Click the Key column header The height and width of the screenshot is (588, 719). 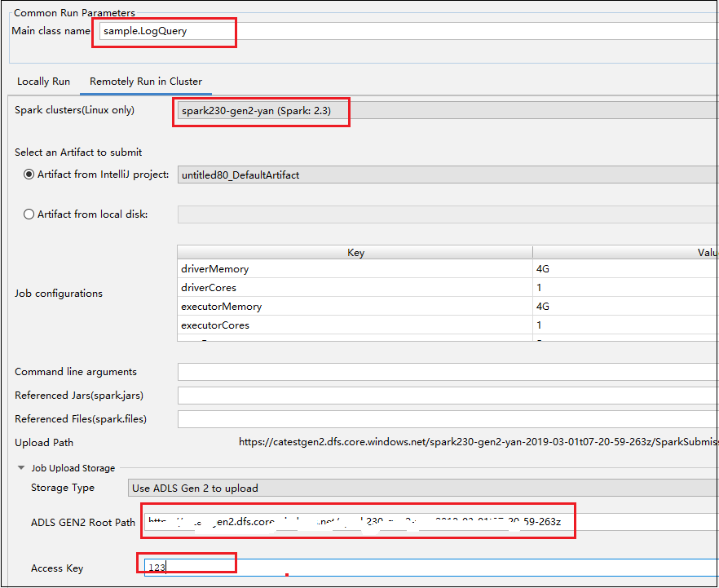355,252
